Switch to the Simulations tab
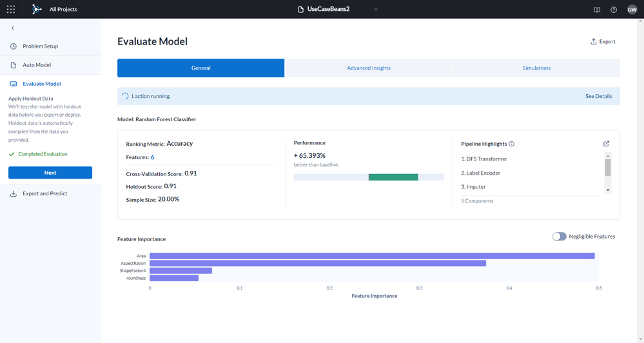Viewport: 644px width, 343px height. 536,68
